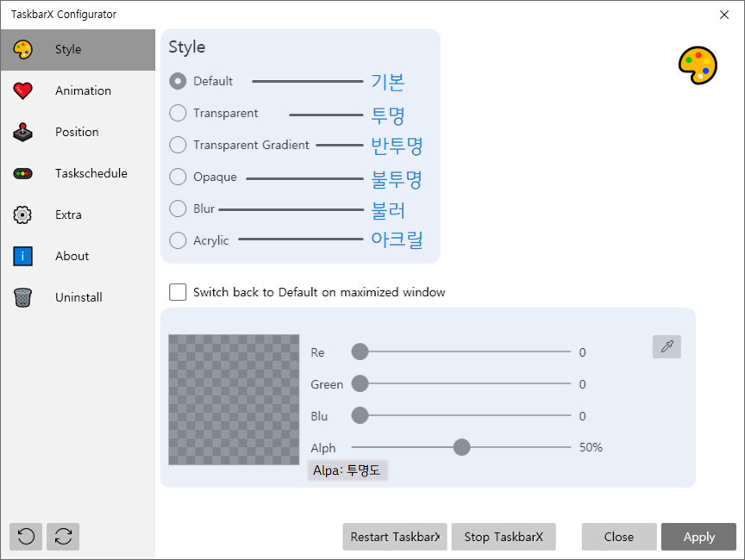This screenshot has width=745, height=560.
Task: Click the Red slider handle
Action: (x=360, y=352)
